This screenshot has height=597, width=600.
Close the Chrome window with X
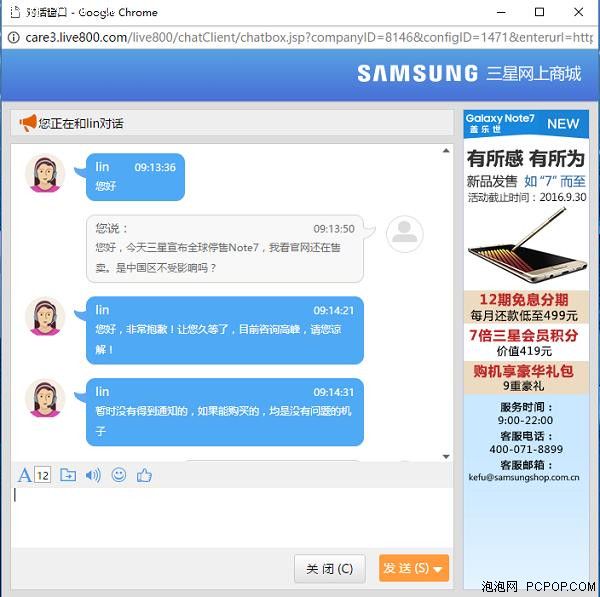(579, 13)
